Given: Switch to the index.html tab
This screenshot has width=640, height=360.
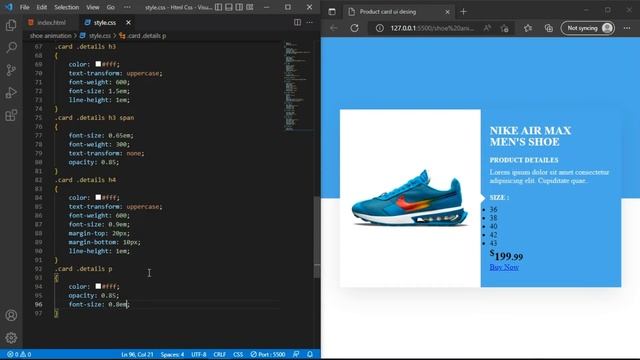Looking at the screenshot, I should tap(47, 22).
